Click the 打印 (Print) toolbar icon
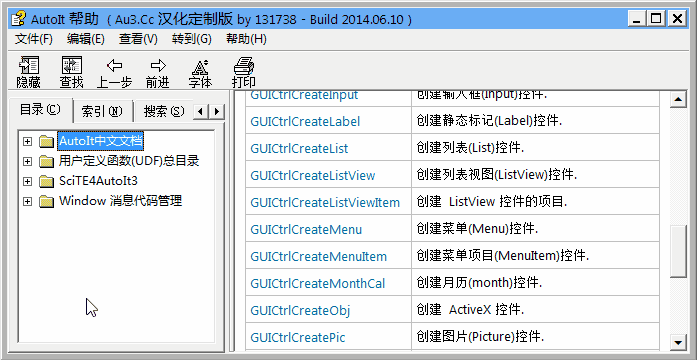 [244, 66]
